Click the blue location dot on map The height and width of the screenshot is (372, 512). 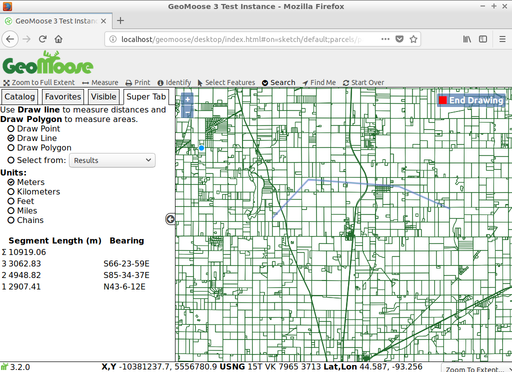(x=201, y=148)
